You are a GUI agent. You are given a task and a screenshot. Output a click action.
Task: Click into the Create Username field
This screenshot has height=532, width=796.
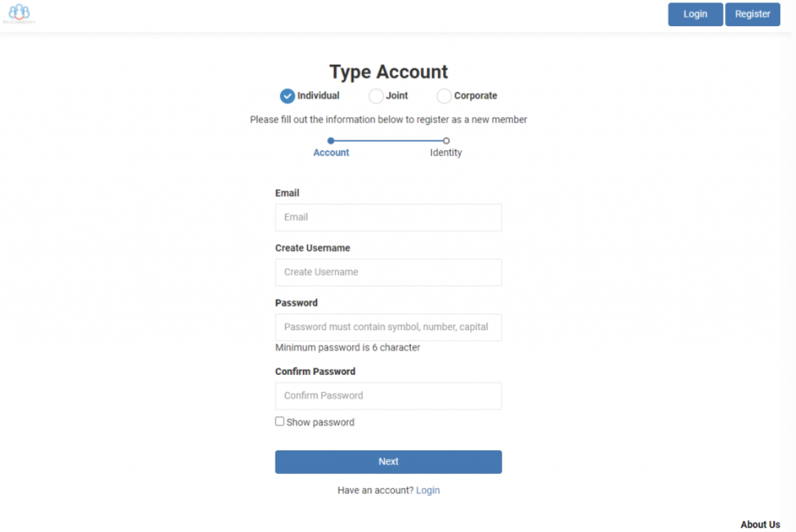click(x=388, y=273)
